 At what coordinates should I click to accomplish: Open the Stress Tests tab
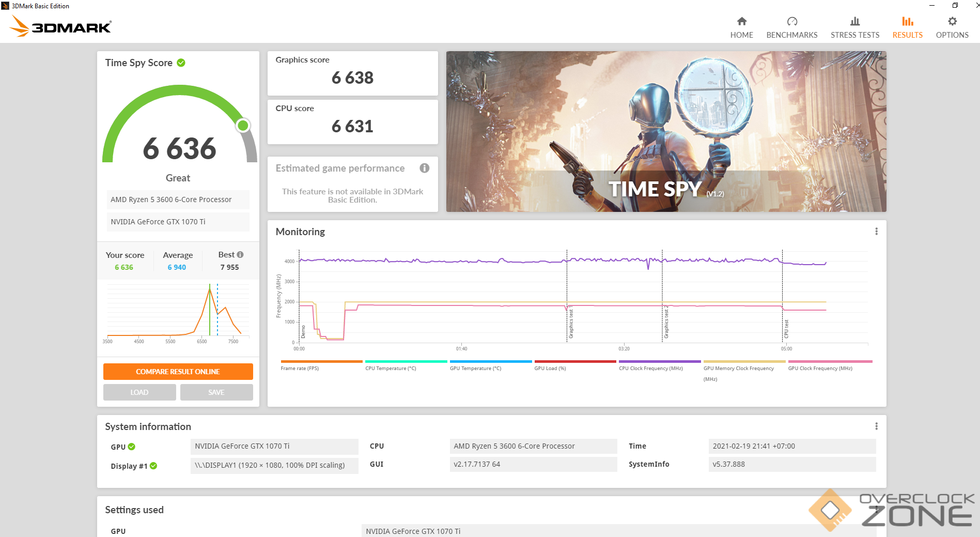[x=854, y=27]
